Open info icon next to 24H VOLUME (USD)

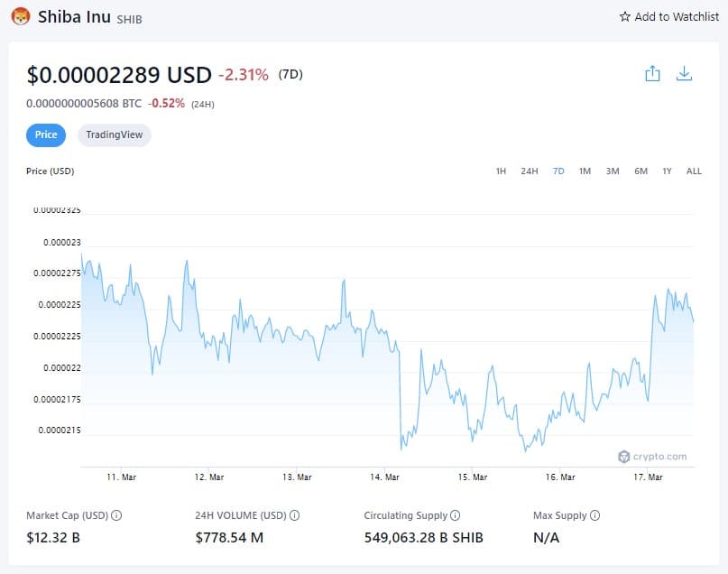tap(294, 515)
